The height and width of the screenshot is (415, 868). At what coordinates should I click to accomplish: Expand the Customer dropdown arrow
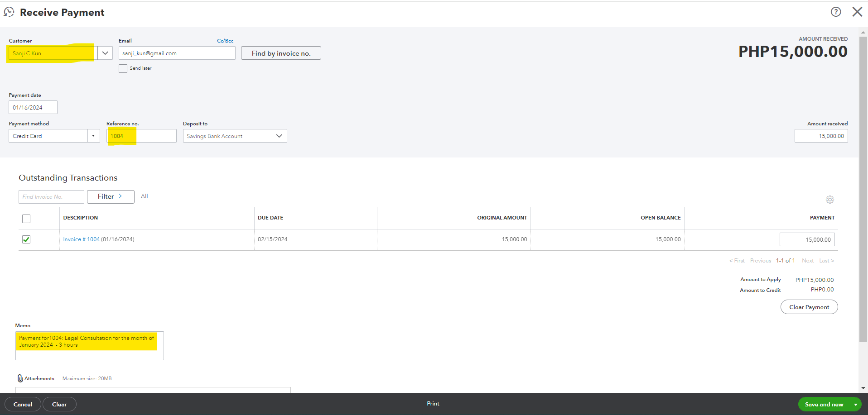pyautogui.click(x=105, y=53)
